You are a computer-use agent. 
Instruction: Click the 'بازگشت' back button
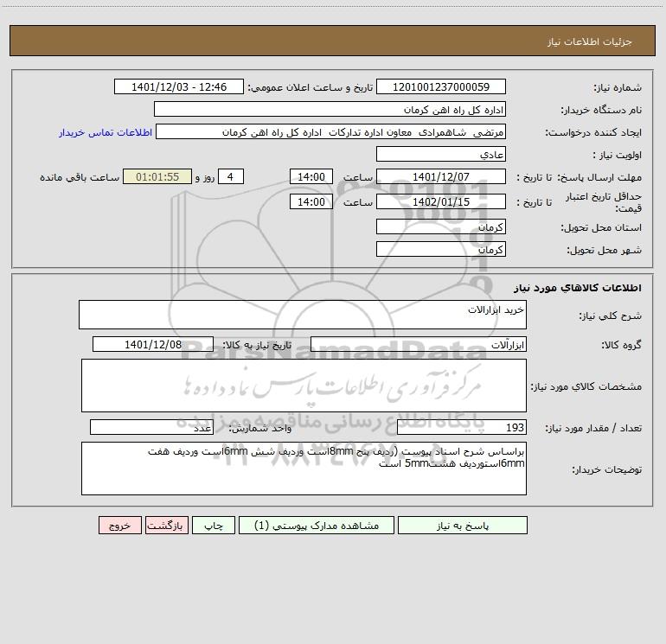coord(166,526)
